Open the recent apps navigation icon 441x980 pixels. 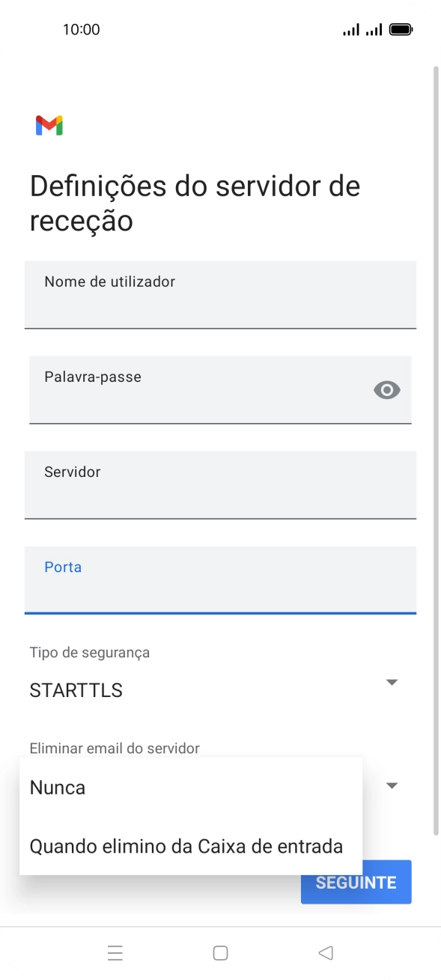click(x=115, y=952)
